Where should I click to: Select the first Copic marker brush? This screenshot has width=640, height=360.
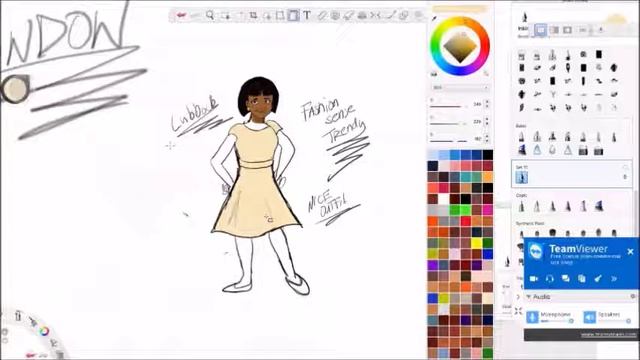click(x=522, y=206)
